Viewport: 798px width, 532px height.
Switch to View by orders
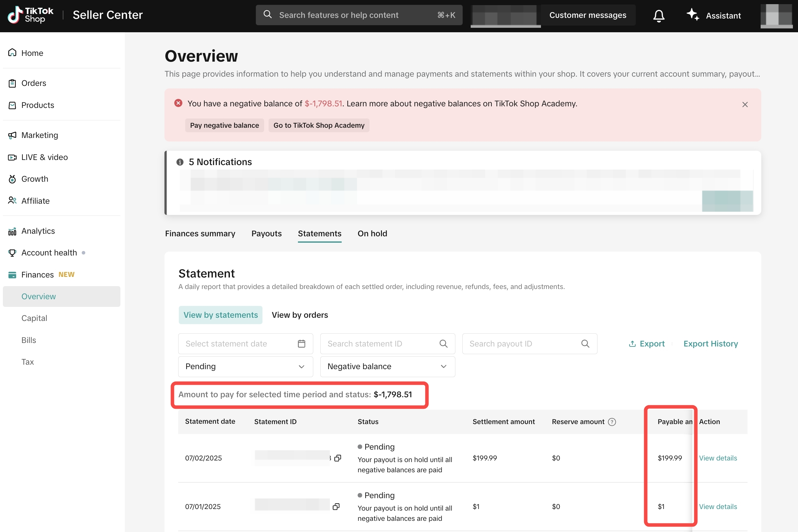[x=300, y=315]
